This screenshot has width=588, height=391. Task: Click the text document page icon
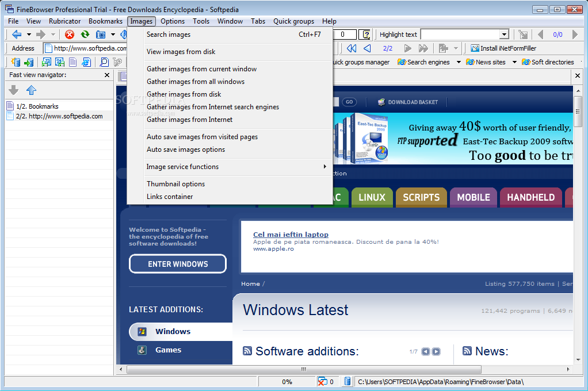point(72,62)
